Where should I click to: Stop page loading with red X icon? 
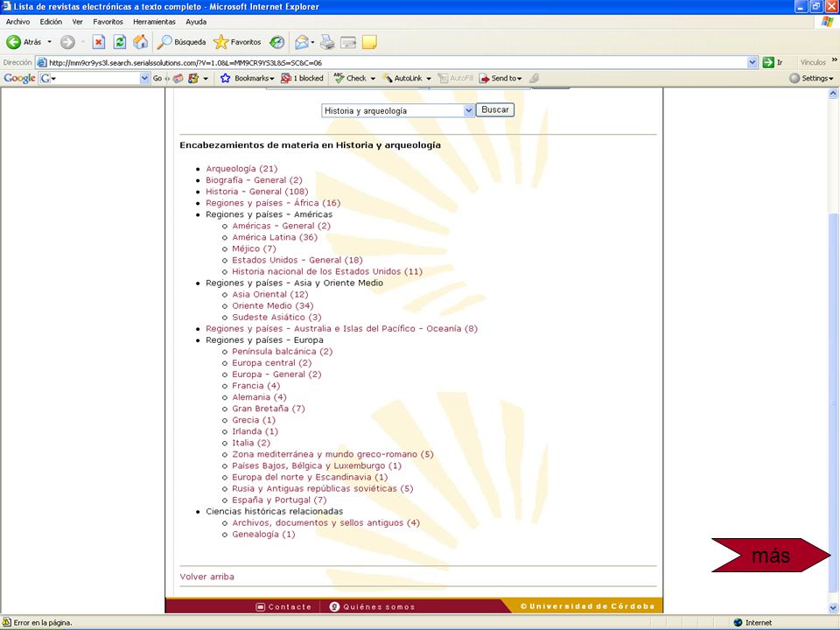pos(99,42)
